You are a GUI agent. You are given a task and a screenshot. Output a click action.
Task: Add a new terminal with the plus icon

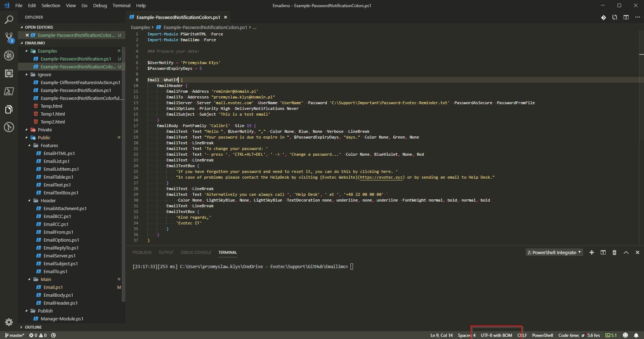click(x=592, y=252)
